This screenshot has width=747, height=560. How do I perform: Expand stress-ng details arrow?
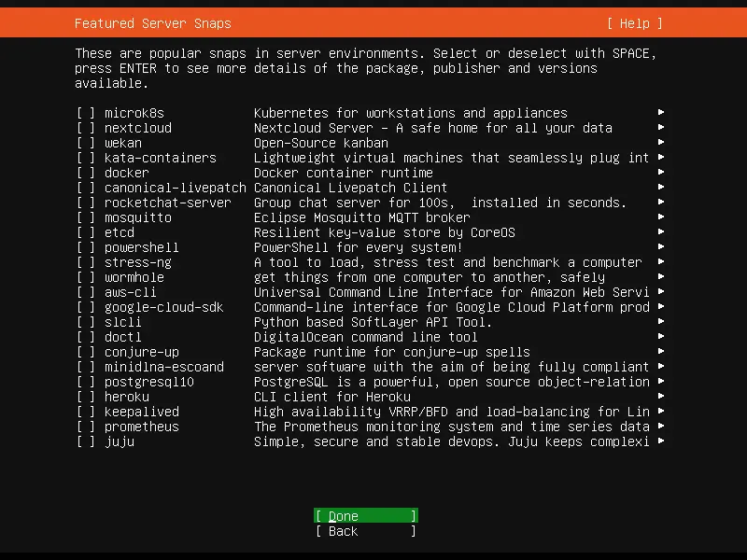(661, 261)
